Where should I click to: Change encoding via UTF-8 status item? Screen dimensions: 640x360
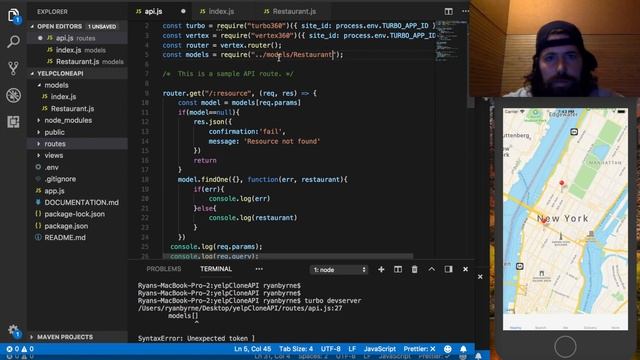point(330,349)
